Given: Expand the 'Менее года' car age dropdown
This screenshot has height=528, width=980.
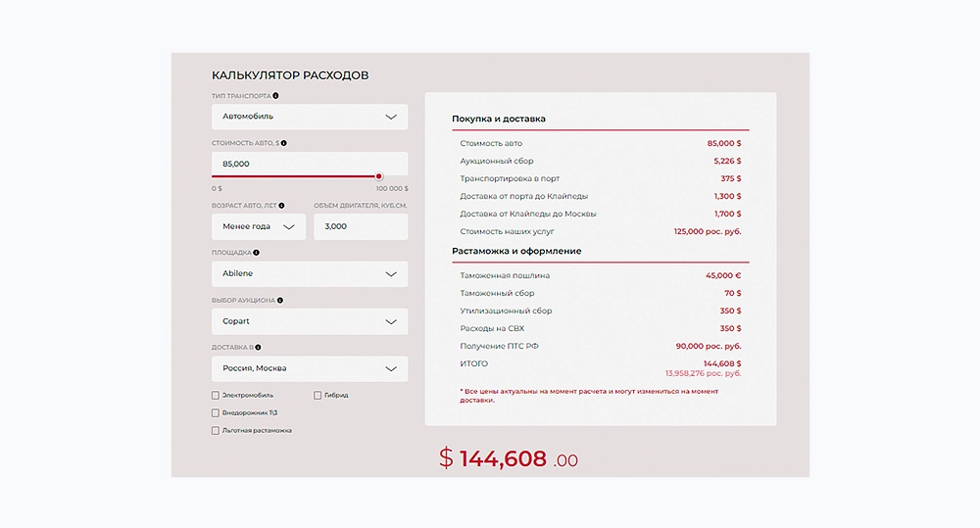Looking at the screenshot, I should [259, 227].
